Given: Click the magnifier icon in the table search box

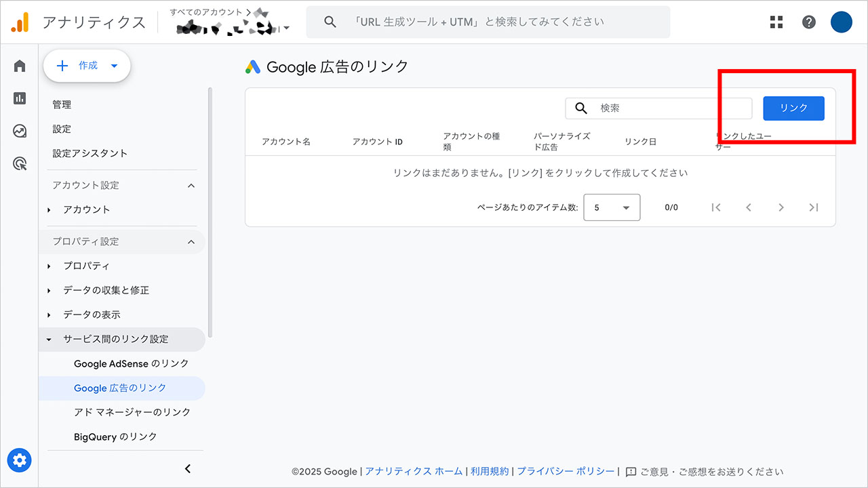Looking at the screenshot, I should pyautogui.click(x=581, y=108).
